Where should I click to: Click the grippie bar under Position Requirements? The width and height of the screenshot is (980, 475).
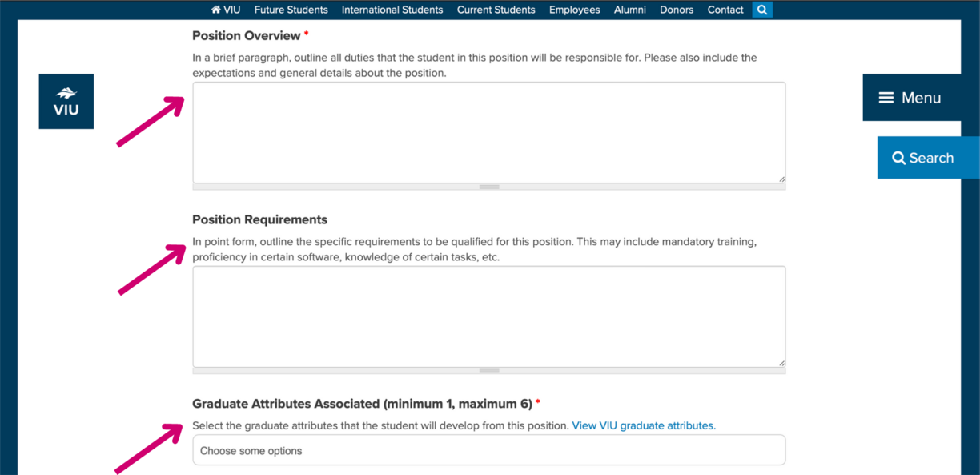point(489,371)
